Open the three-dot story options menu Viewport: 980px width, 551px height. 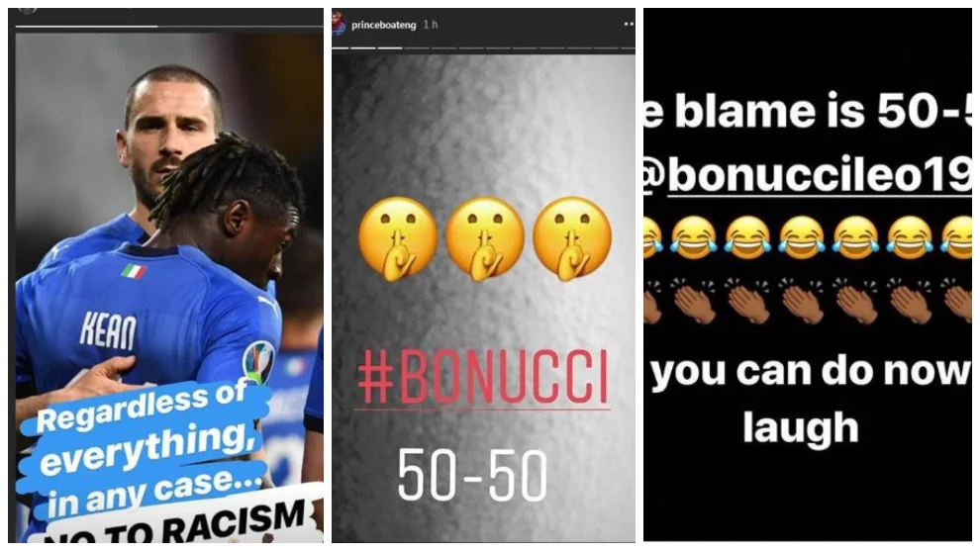(629, 25)
